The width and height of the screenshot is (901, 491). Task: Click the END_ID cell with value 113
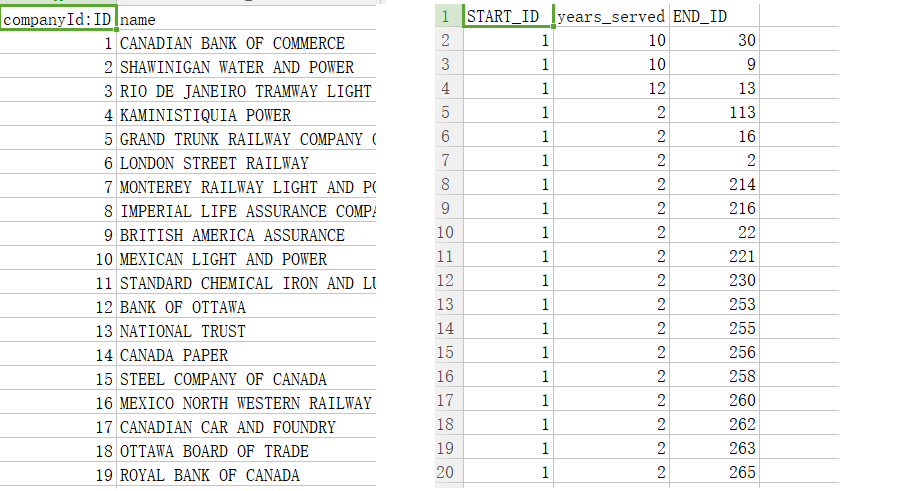[714, 112]
